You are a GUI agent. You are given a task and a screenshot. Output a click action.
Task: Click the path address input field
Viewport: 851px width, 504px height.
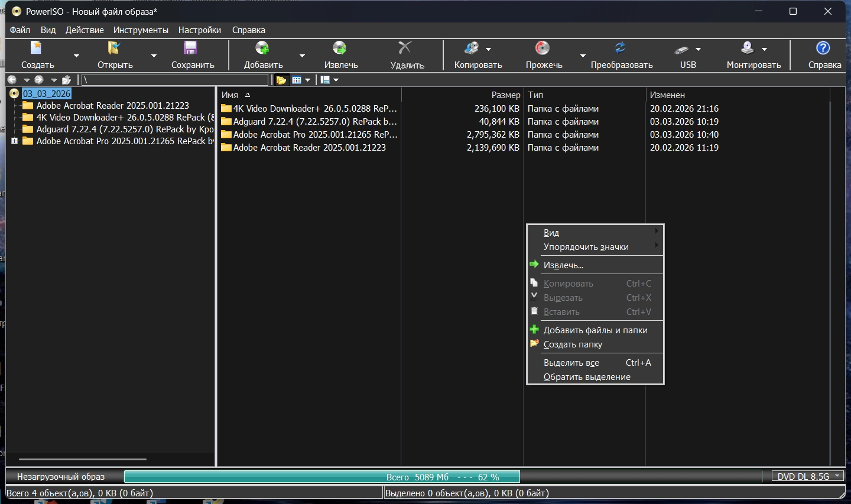175,80
